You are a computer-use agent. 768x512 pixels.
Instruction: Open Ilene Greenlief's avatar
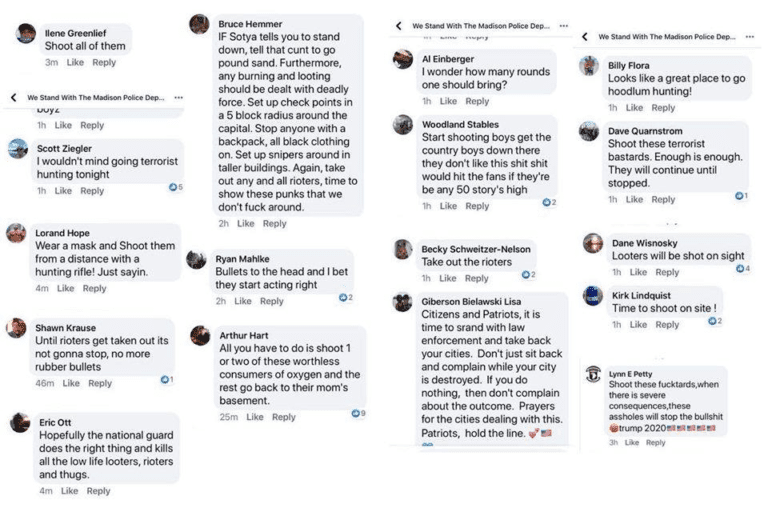pyautogui.click(x=26, y=34)
